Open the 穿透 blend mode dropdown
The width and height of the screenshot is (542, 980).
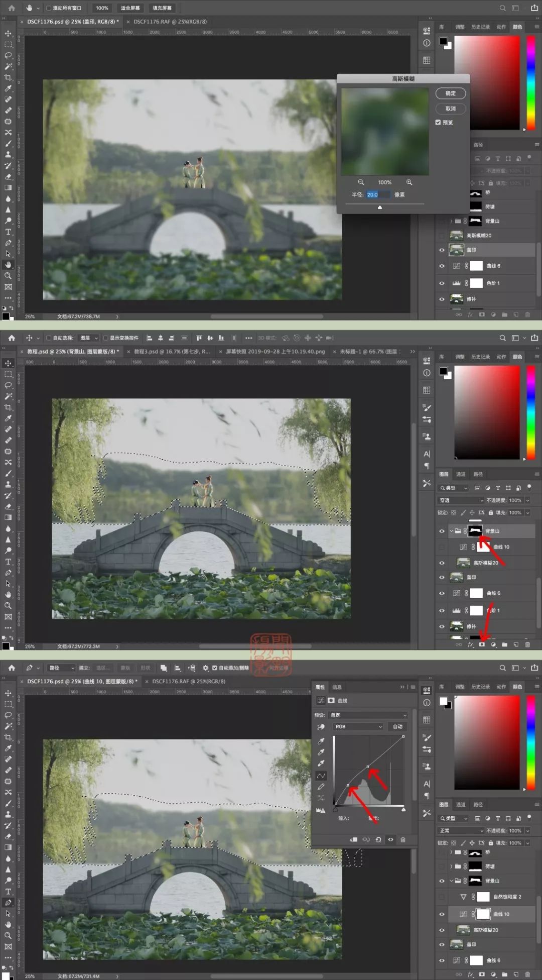[x=461, y=500]
